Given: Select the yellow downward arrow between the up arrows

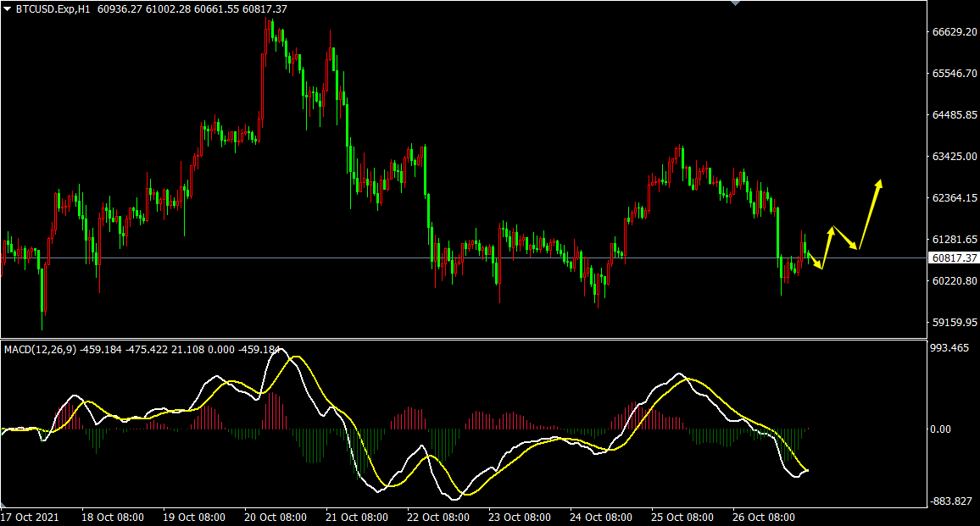Looking at the screenshot, I should (845, 238).
